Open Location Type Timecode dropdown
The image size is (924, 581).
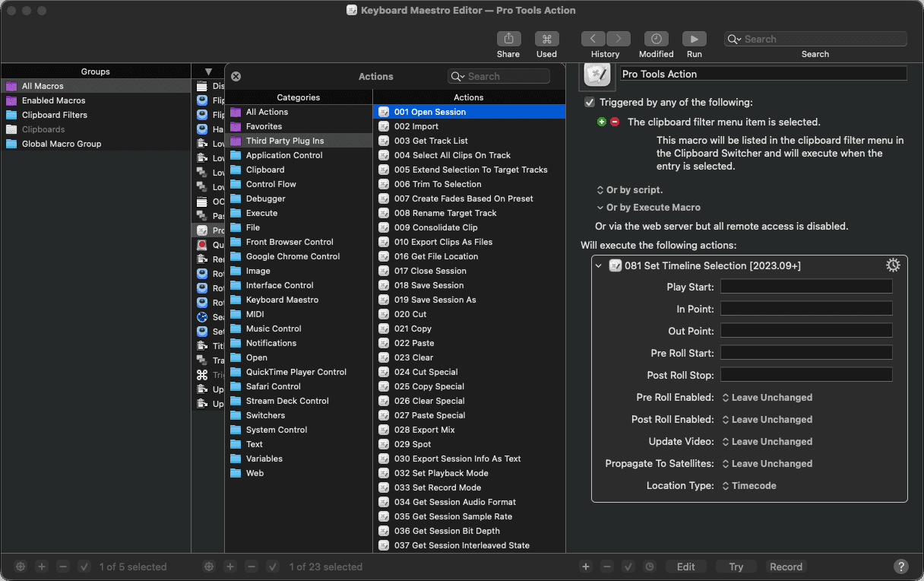[x=749, y=486]
